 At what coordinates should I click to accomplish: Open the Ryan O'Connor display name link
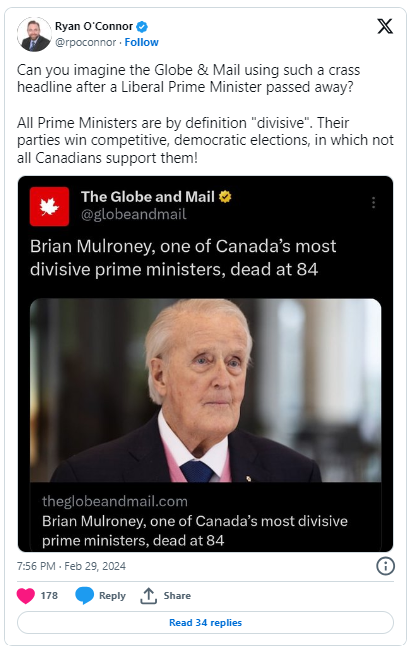[x=94, y=26]
